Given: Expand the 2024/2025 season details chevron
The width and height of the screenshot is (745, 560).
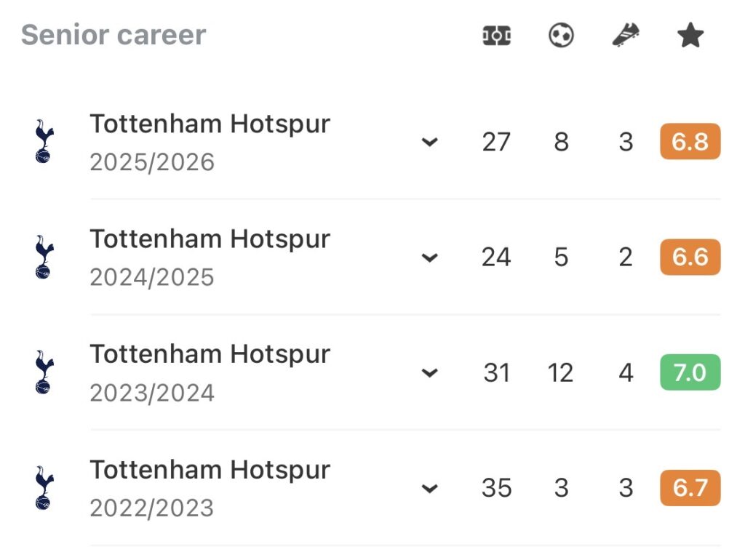Looking at the screenshot, I should (x=429, y=258).
